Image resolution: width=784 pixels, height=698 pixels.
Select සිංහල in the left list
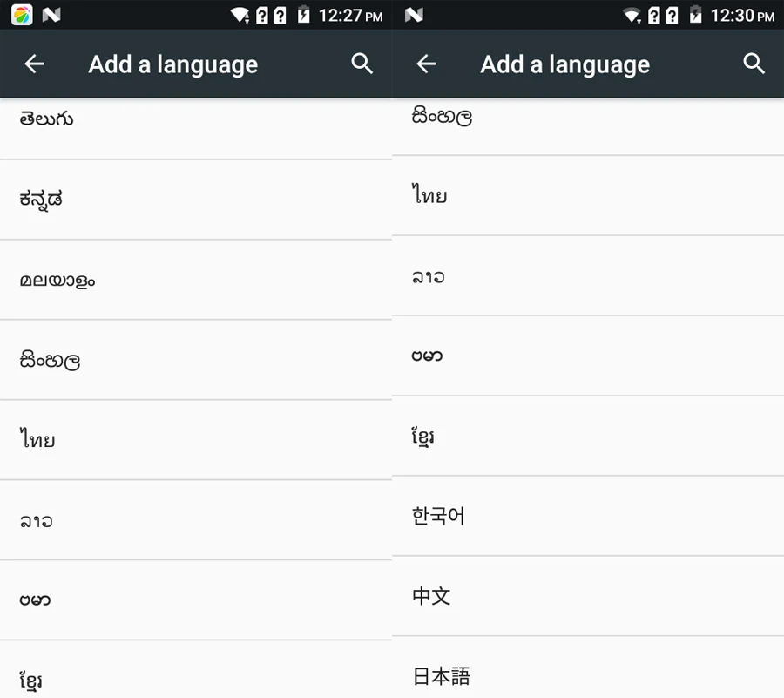[x=196, y=360]
